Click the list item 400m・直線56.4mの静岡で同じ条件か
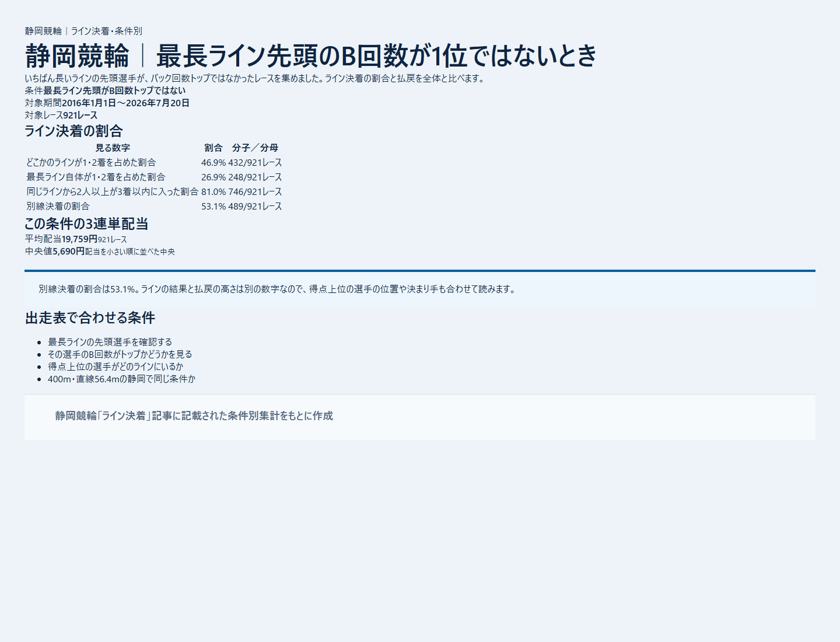Viewport: 840px width, 642px height. (x=121, y=379)
